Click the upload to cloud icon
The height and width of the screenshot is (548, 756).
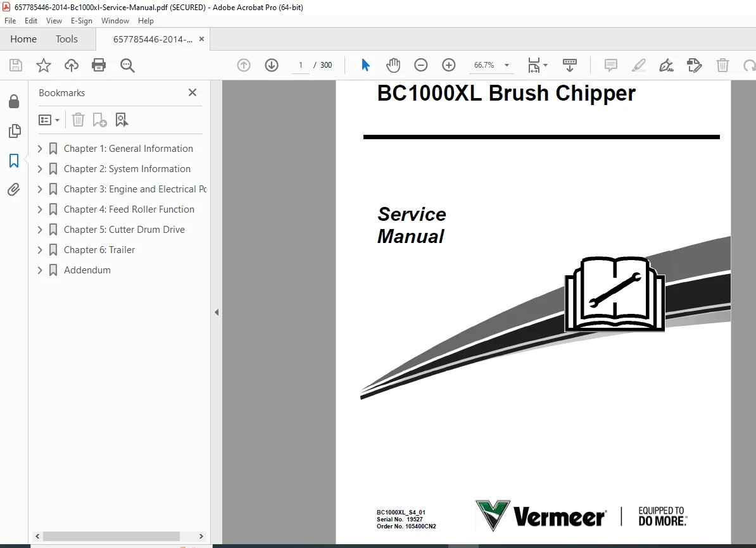pyautogui.click(x=72, y=65)
